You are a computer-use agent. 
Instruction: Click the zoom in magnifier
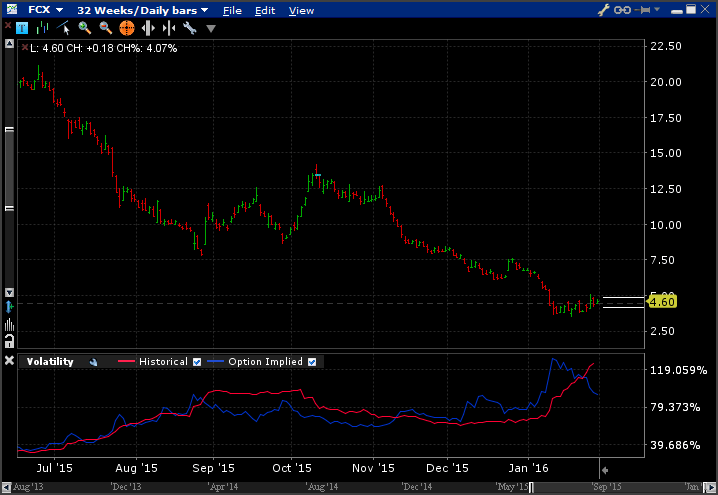coord(85,28)
